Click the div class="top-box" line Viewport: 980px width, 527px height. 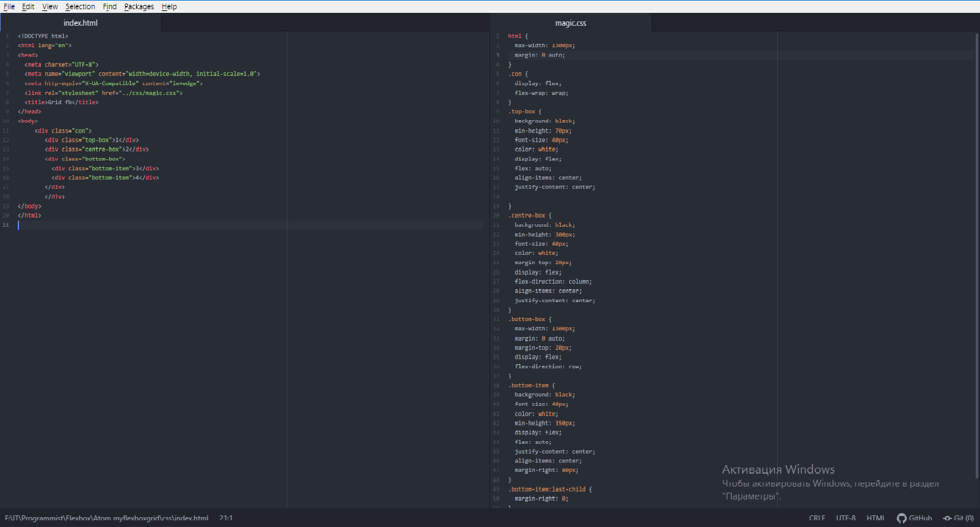92,140
